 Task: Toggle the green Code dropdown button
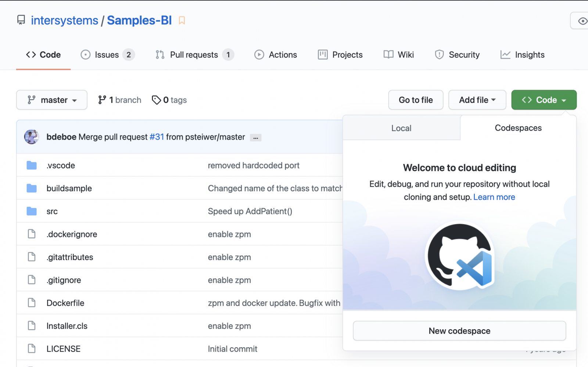(x=544, y=100)
